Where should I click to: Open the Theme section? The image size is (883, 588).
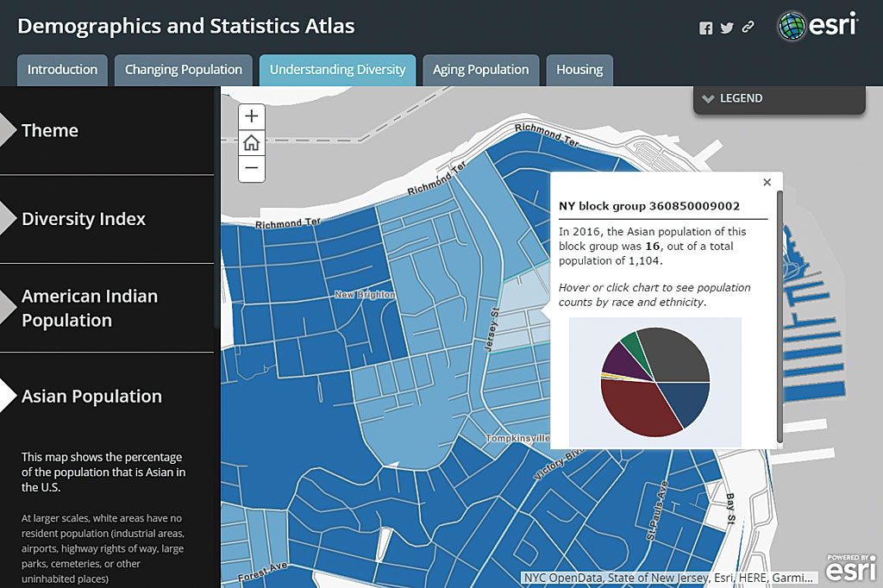pyautogui.click(x=50, y=130)
